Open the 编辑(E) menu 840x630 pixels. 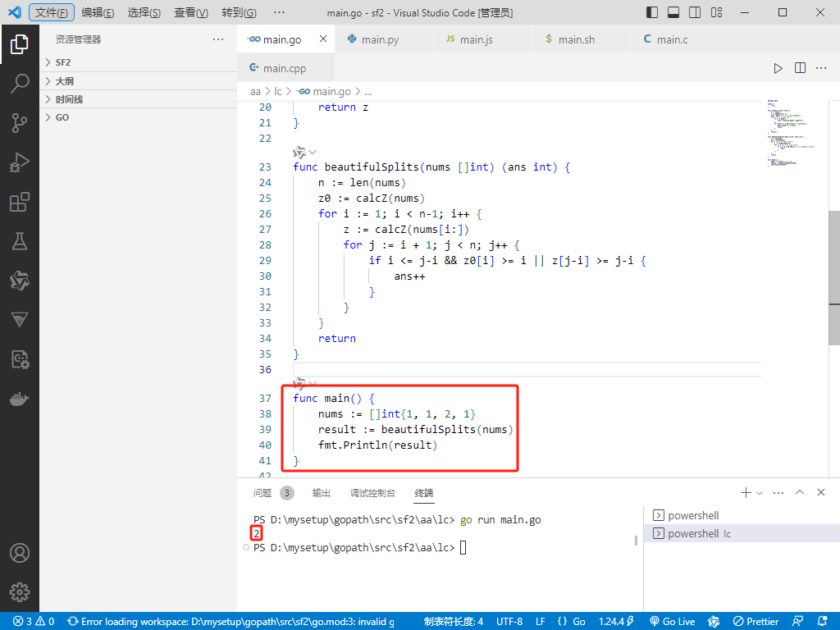tap(98, 12)
